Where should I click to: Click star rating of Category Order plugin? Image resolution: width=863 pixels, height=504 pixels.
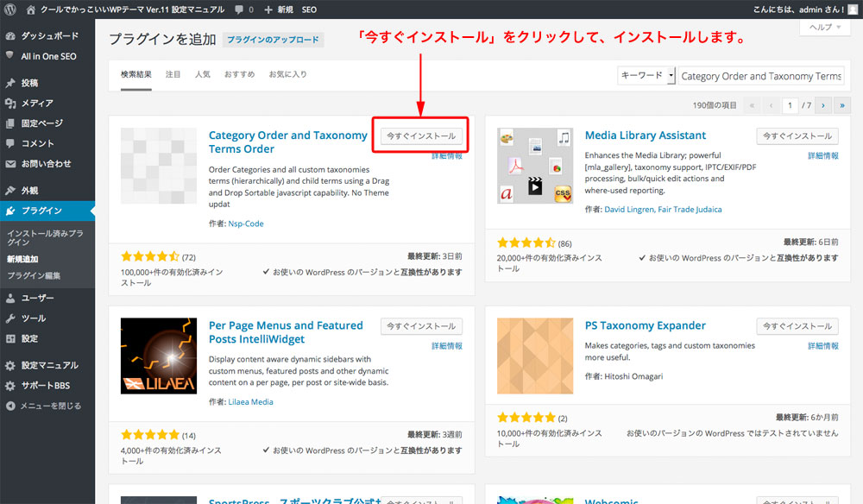pos(150,256)
